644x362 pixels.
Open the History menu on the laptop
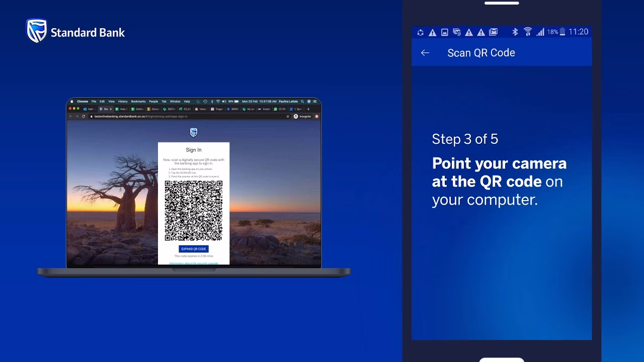(x=123, y=102)
